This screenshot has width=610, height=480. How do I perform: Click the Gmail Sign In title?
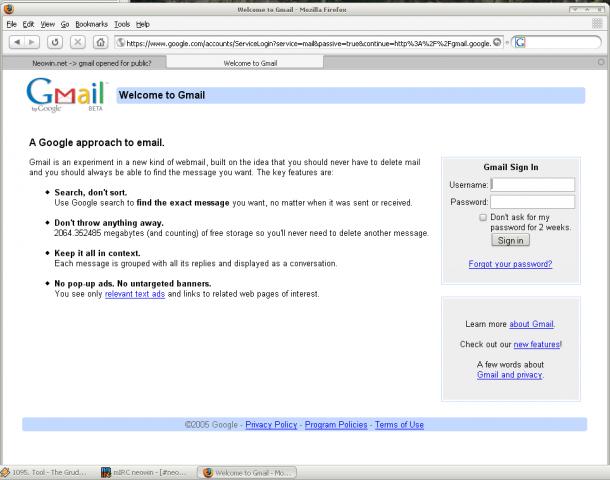[511, 167]
